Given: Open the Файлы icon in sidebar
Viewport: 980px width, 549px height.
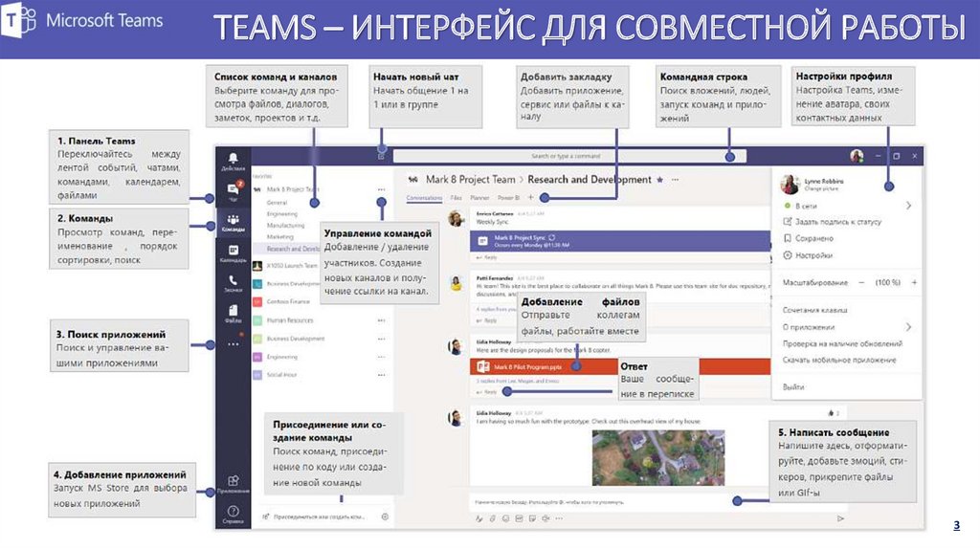Looking at the screenshot, I should point(233,314).
